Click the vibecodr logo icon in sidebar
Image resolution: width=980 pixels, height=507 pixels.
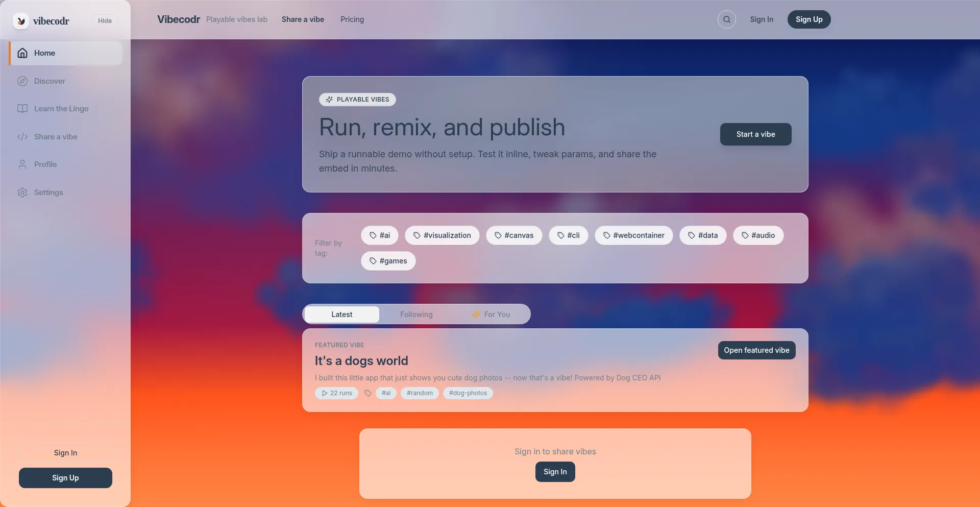(x=21, y=21)
